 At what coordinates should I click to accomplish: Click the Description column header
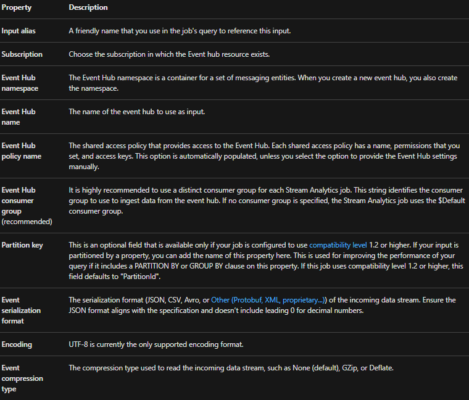pos(88,7)
